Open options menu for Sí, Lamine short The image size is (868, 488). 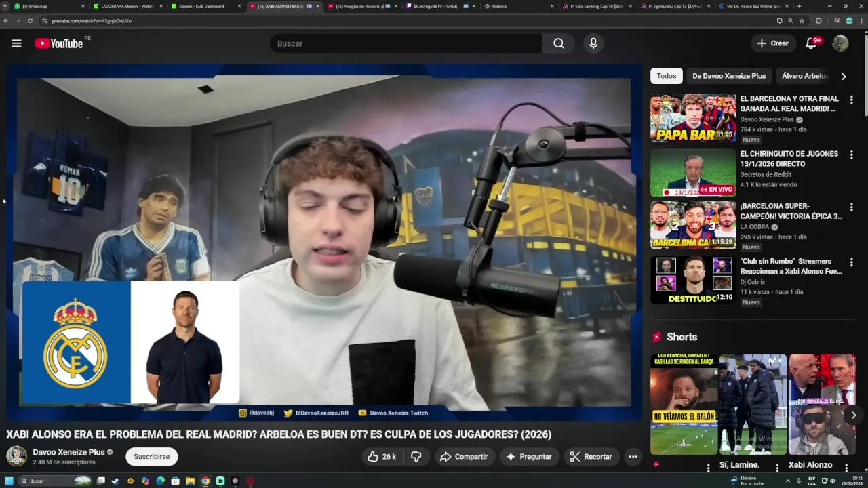[x=776, y=468]
